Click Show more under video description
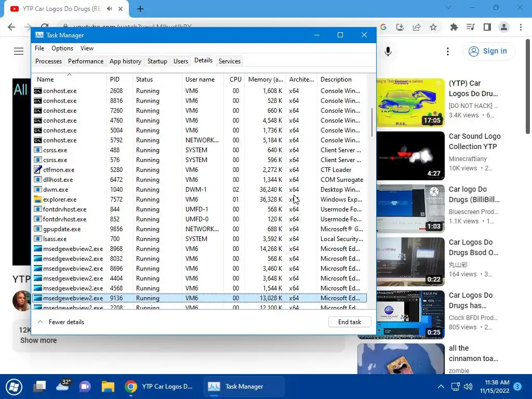532x399 pixels. 38,340
